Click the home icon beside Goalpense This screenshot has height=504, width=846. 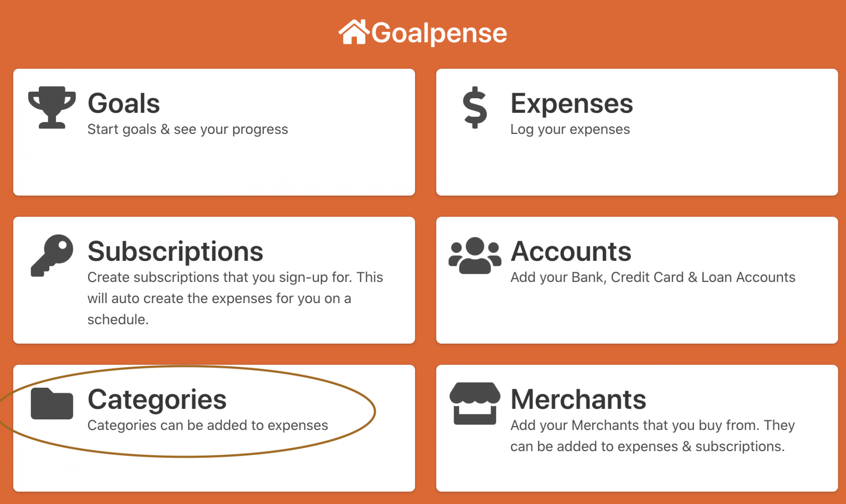click(x=354, y=32)
